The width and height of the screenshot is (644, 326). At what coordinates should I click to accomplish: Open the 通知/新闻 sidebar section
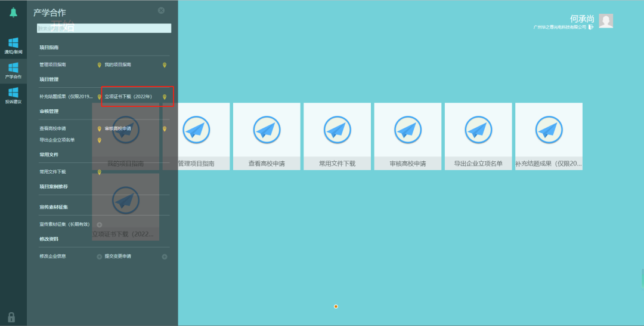[x=13, y=45]
